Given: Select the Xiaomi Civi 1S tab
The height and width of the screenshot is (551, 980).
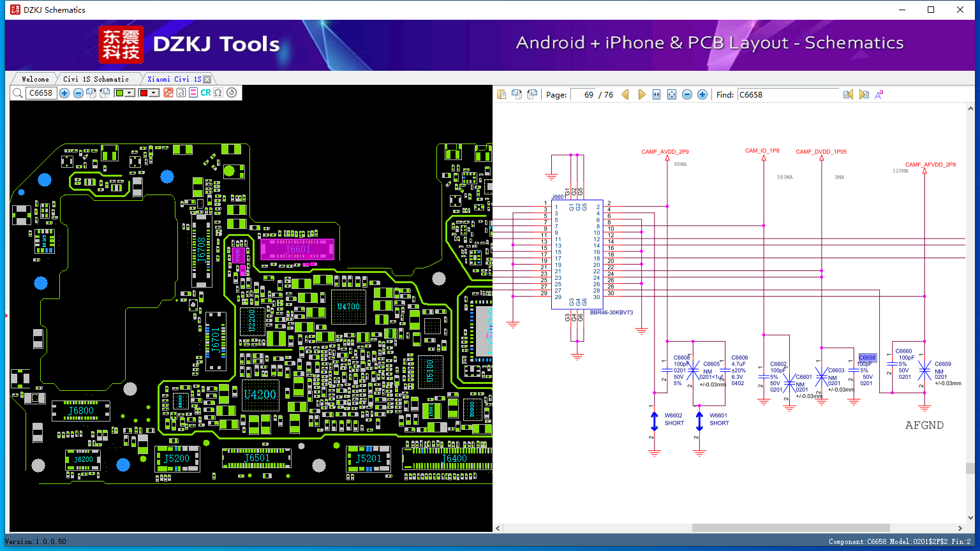Looking at the screenshot, I should [x=174, y=79].
